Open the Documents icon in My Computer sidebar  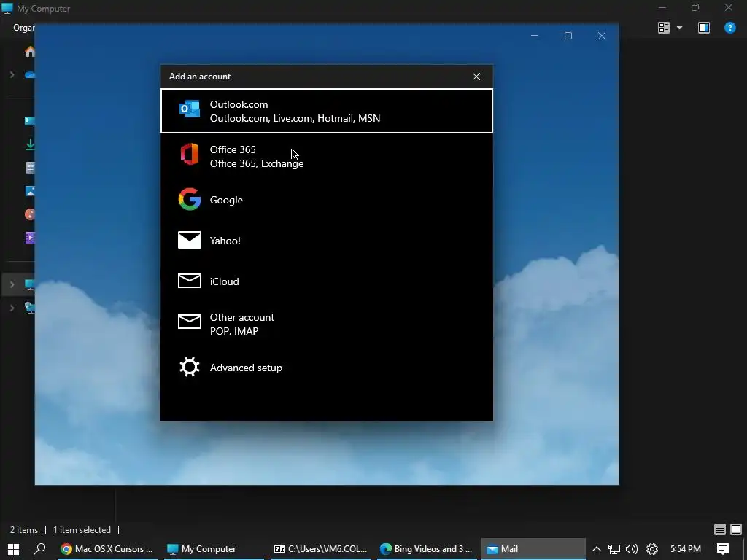[x=30, y=168]
